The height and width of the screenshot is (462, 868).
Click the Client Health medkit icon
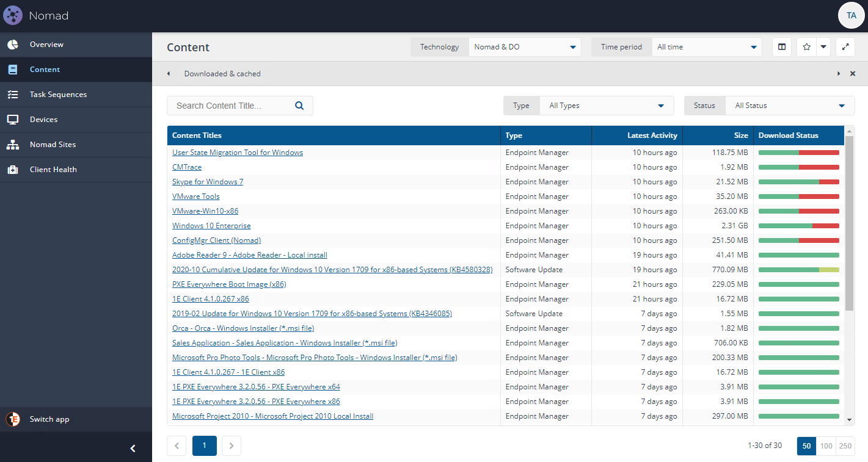[12, 170]
